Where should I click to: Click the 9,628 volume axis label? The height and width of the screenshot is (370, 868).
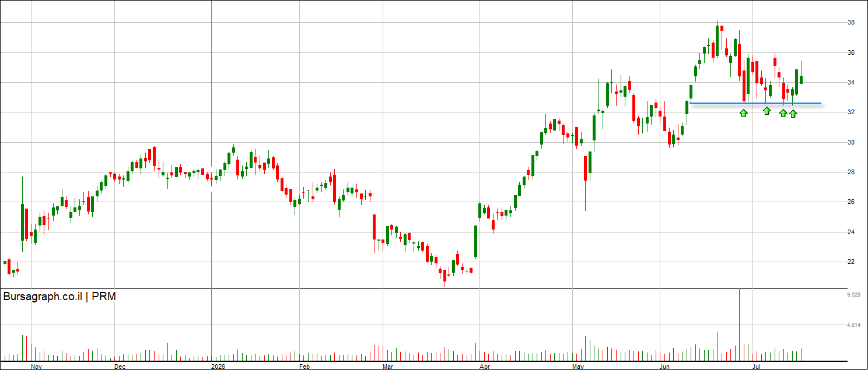(853, 295)
